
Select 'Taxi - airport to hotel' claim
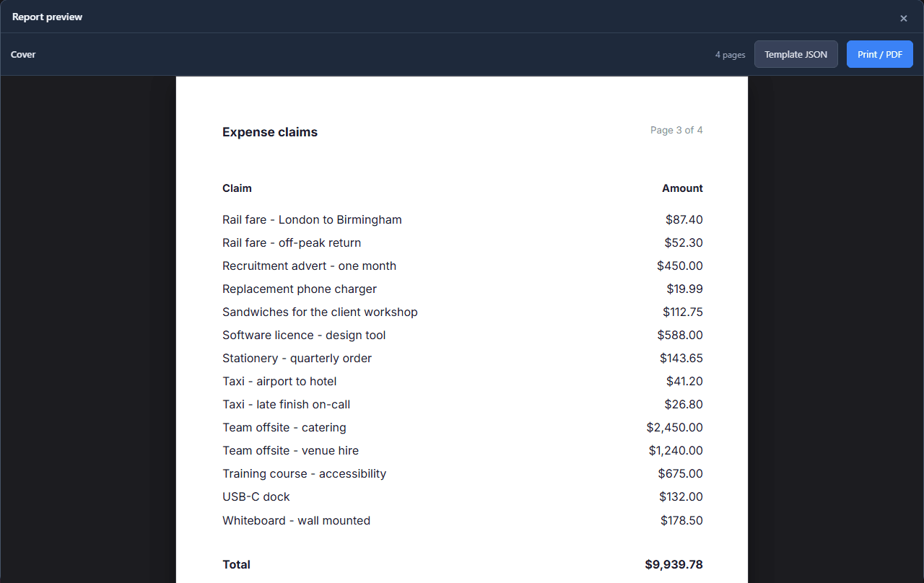click(x=279, y=381)
